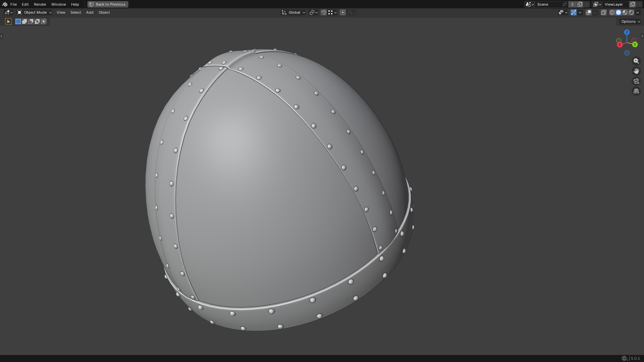Open the viewport Add menu

pyautogui.click(x=90, y=12)
